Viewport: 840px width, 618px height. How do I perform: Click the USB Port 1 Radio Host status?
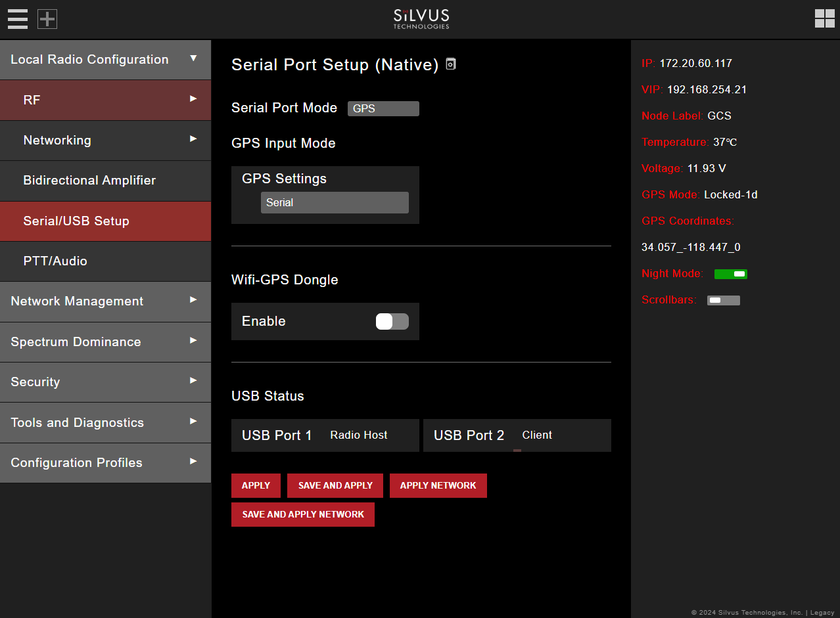(325, 435)
